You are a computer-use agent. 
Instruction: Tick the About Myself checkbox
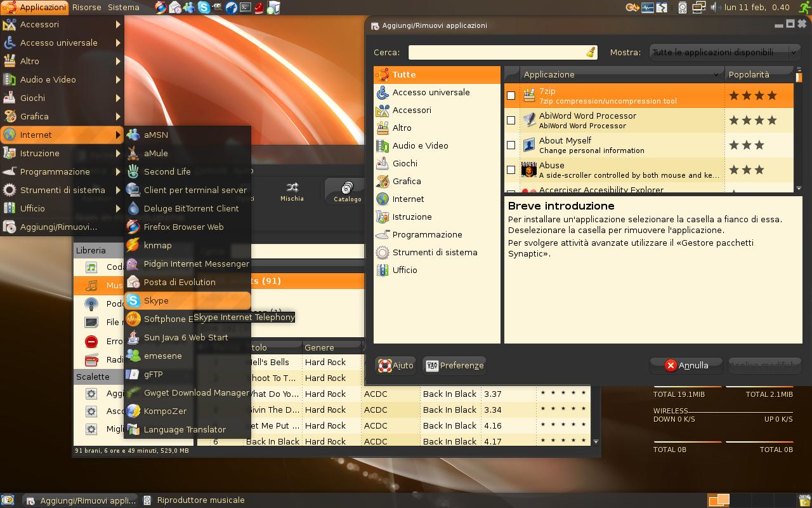[511, 145]
